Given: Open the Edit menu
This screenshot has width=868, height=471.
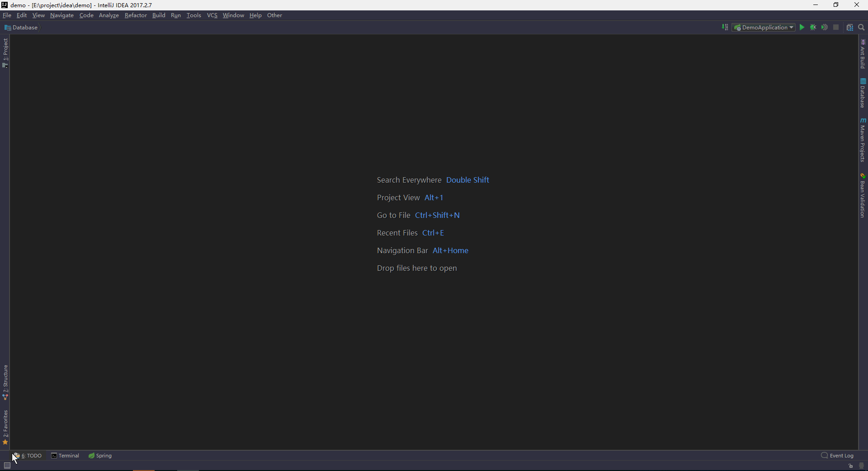Looking at the screenshot, I should (x=22, y=15).
